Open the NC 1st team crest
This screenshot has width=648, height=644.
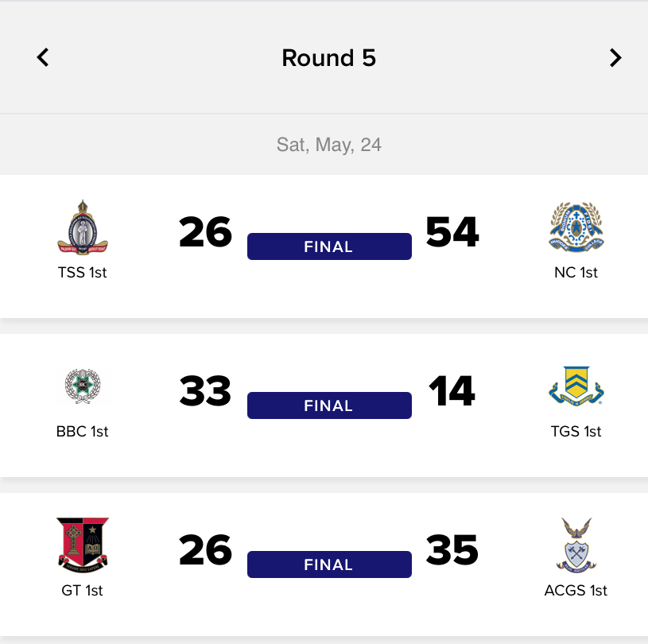coord(576,227)
